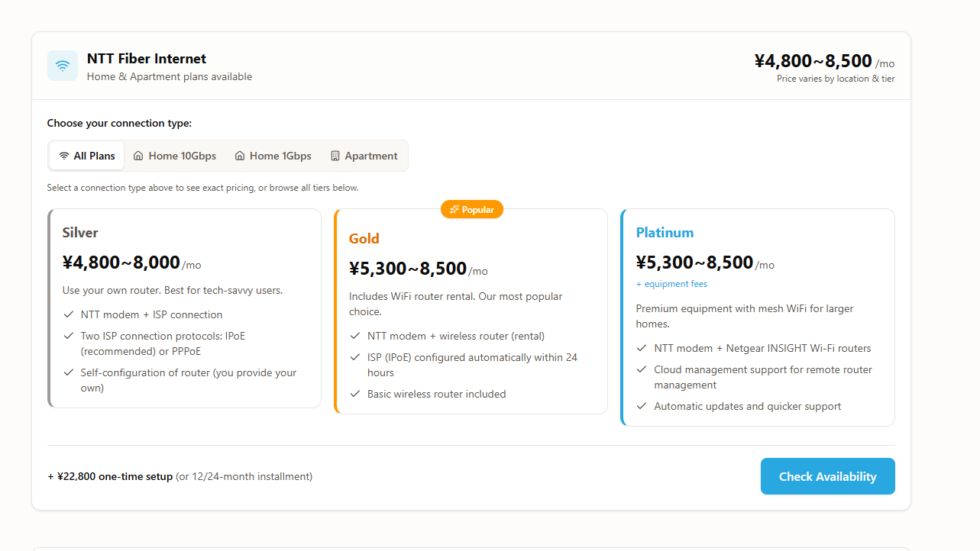Click the WiFi icon beside NTT Fiber Internet
980x551 pixels.
pos(63,66)
